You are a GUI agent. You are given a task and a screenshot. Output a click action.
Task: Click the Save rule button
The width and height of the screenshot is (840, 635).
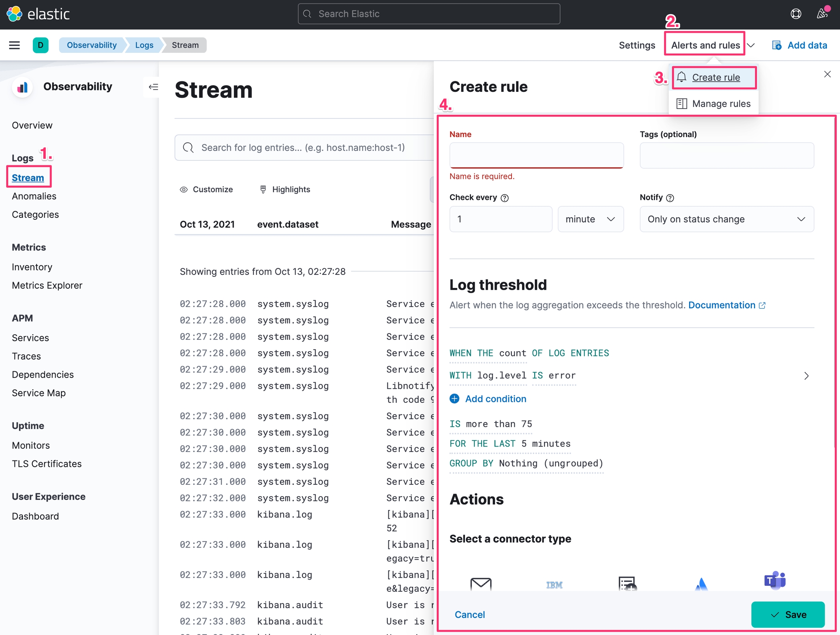coord(787,615)
